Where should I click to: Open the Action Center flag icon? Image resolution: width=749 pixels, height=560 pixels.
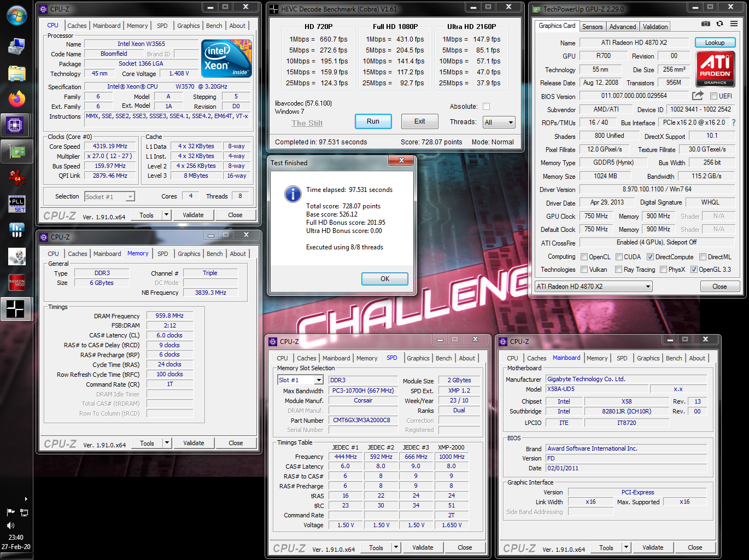pyautogui.click(x=10, y=512)
